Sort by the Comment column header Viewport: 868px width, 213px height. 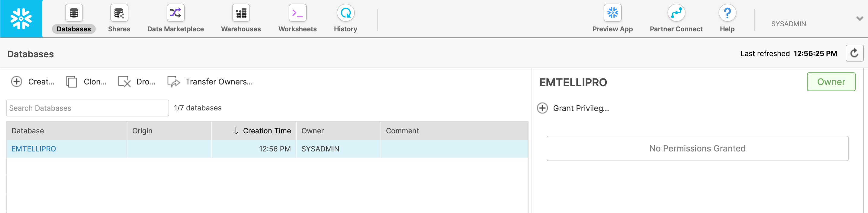pyautogui.click(x=455, y=131)
